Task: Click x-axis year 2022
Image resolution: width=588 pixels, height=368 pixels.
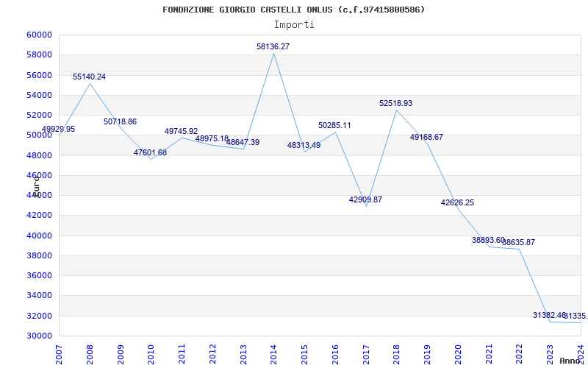Action: click(x=520, y=355)
